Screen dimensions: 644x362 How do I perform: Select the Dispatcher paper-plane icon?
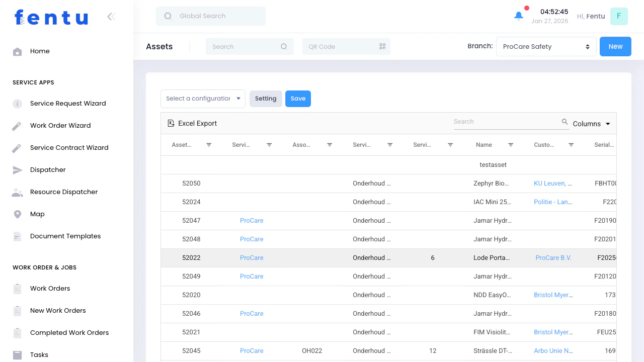[17, 169]
